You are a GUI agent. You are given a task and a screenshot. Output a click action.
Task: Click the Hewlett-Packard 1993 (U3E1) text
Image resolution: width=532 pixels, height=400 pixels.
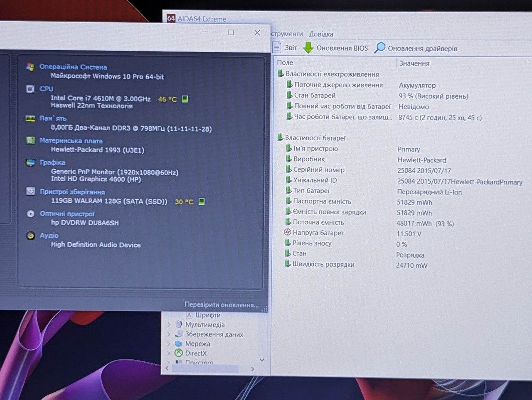click(98, 150)
